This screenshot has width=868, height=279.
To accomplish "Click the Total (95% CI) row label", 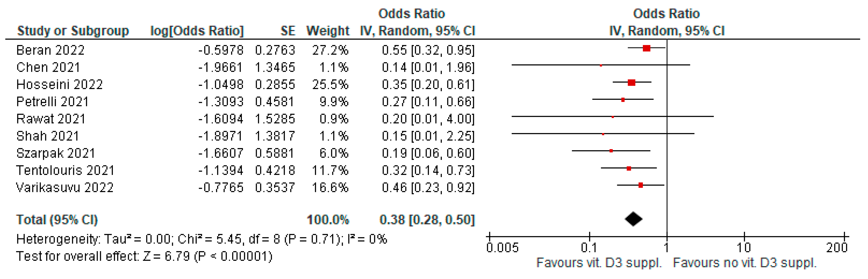I will point(57,220).
